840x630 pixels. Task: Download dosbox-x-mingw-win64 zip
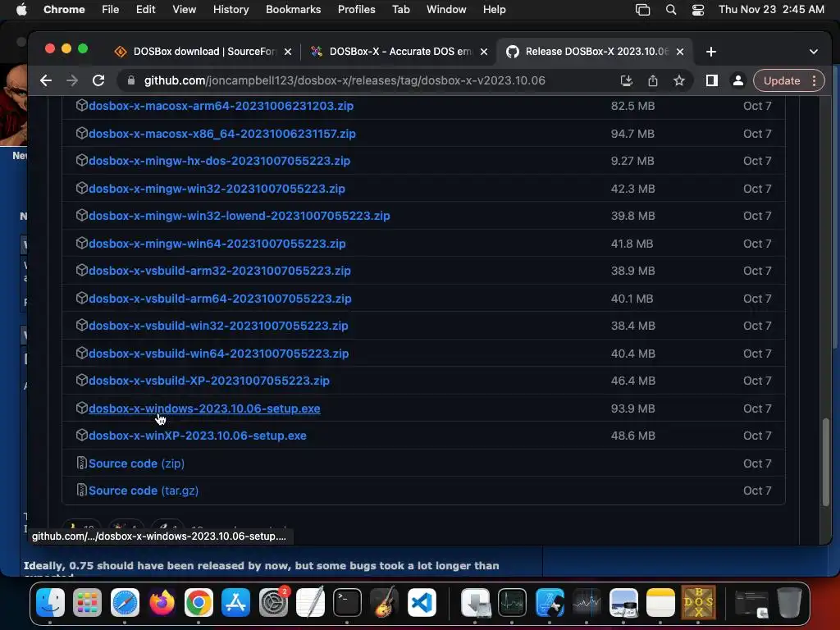point(217,244)
